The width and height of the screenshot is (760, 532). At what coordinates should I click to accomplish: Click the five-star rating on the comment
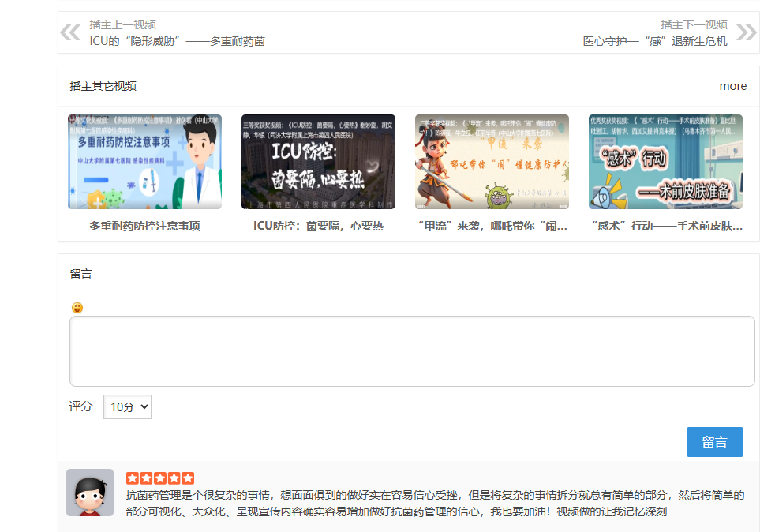(159, 478)
